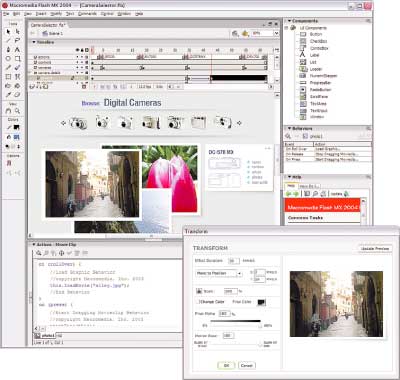Click OK in the Transform dialog

[x=226, y=365]
